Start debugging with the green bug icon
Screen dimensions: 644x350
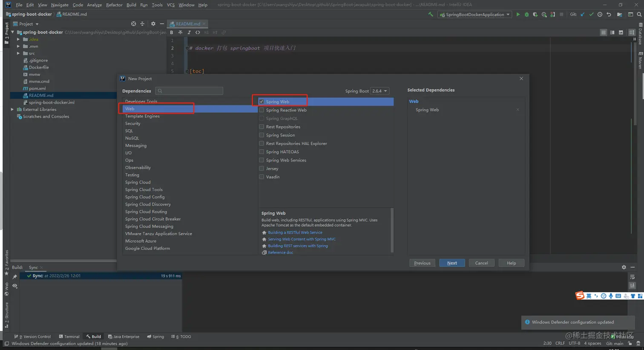click(x=526, y=14)
